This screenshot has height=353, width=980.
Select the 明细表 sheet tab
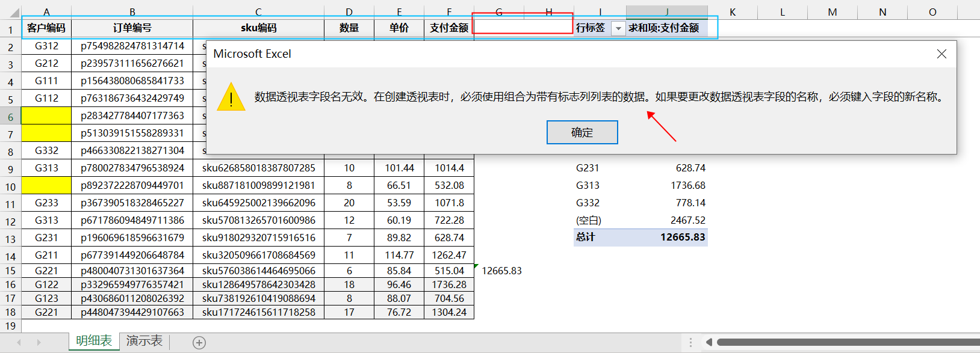tap(94, 341)
